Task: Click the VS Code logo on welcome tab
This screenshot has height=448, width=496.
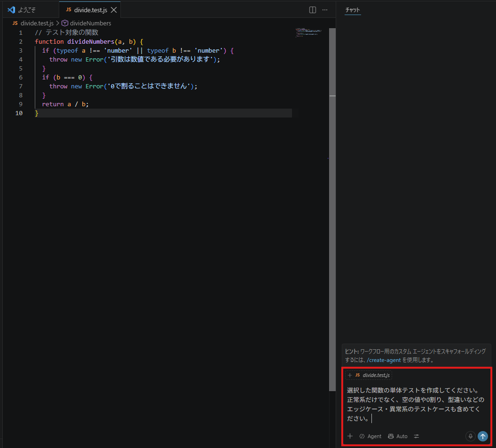Action: 11,10
